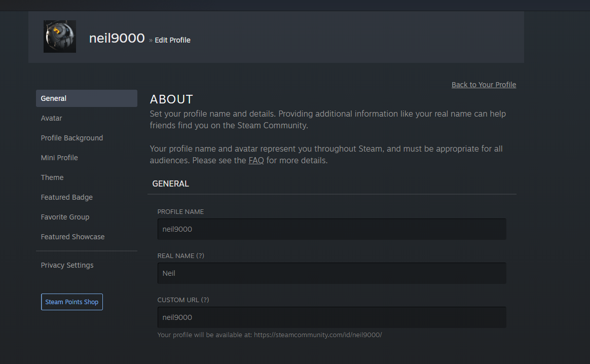This screenshot has width=590, height=364.
Task: Open the neil9000 profile name heading link
Action: [117, 38]
